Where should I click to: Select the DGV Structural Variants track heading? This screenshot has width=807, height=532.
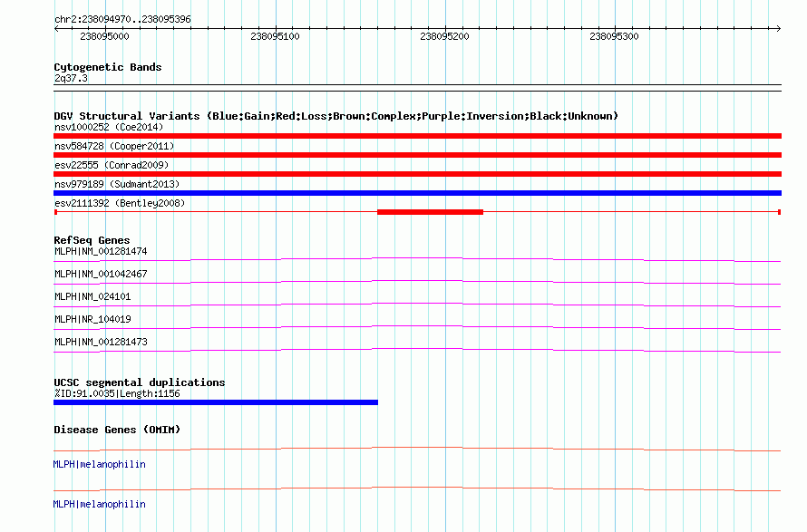point(336,116)
